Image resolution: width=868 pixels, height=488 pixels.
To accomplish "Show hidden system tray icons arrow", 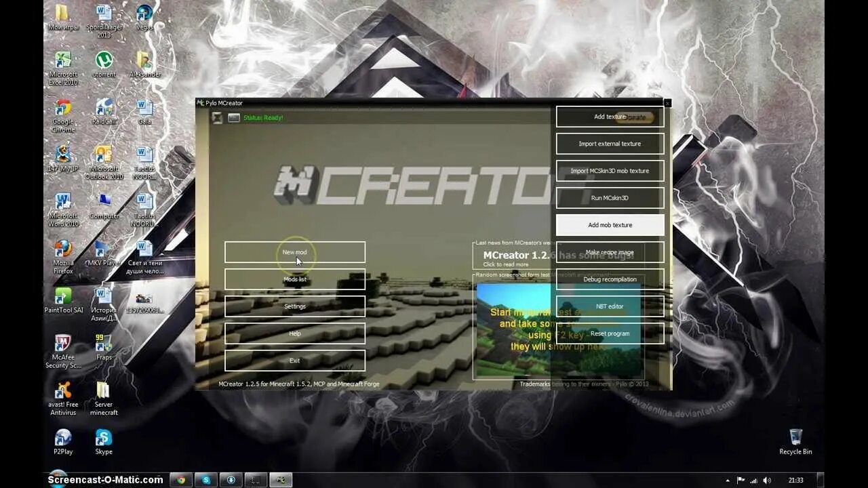I will click(728, 481).
